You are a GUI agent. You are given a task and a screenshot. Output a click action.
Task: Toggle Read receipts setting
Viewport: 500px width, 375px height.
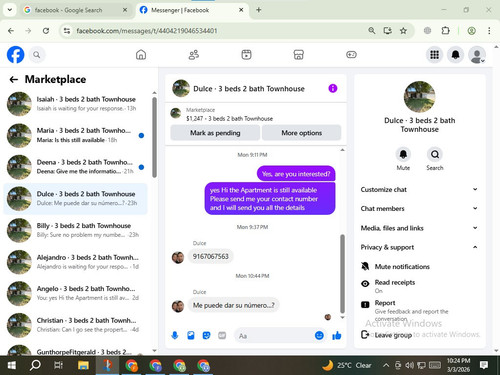(x=419, y=286)
